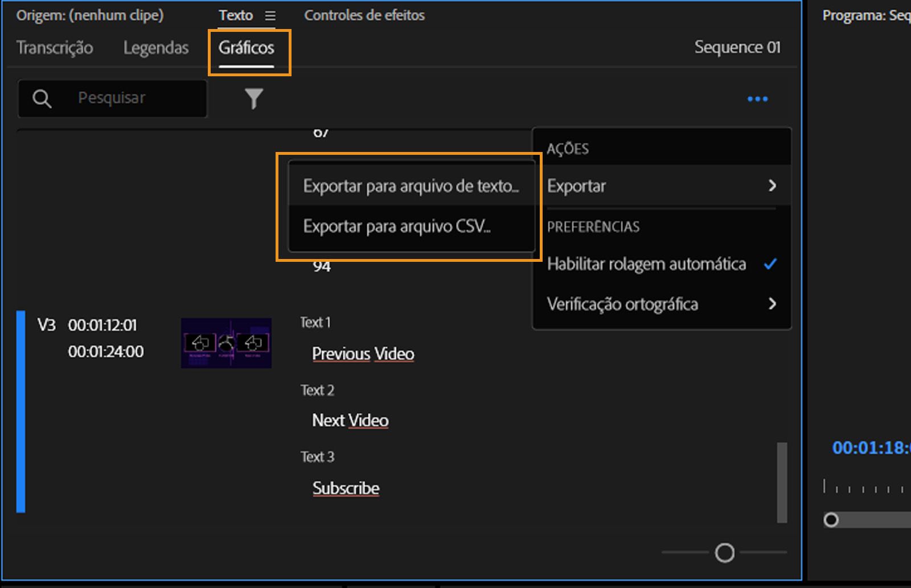Toggle Habilitar rolagem automática

(x=646, y=264)
